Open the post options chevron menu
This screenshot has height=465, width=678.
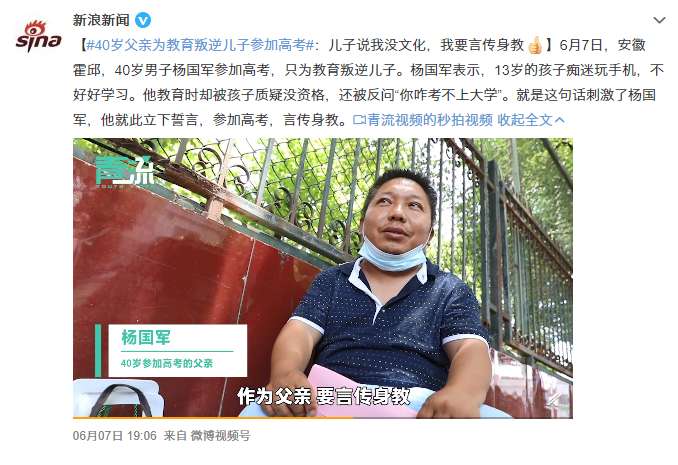[659, 20]
